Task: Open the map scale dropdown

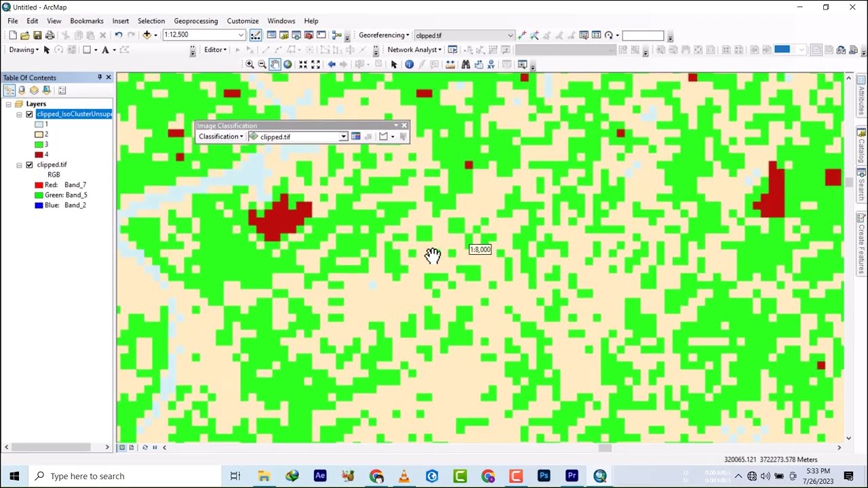Action: (x=241, y=35)
